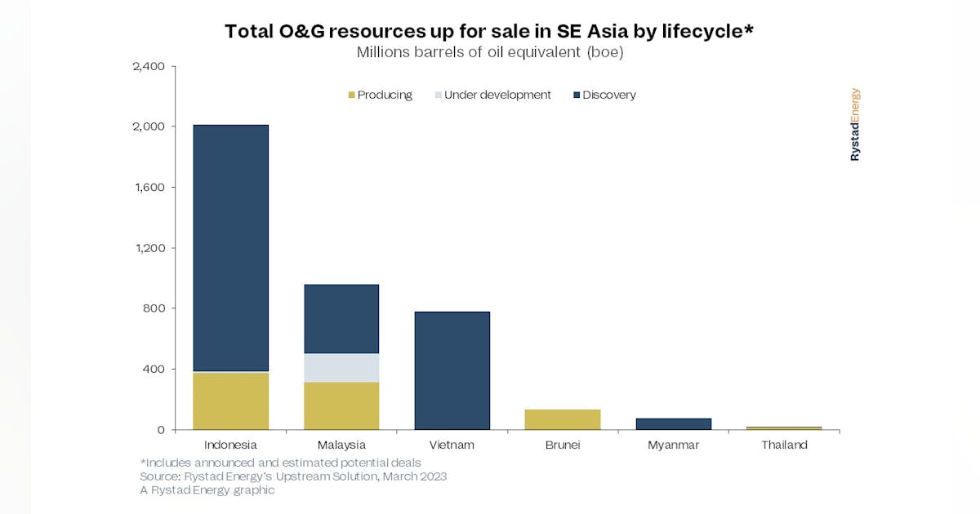Click the Vietnam axis label
Viewport: 980px width, 514px height.
point(452,445)
